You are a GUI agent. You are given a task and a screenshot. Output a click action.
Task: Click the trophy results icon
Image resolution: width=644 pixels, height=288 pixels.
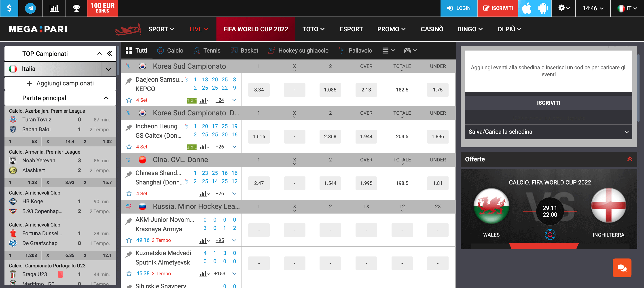pos(76,8)
